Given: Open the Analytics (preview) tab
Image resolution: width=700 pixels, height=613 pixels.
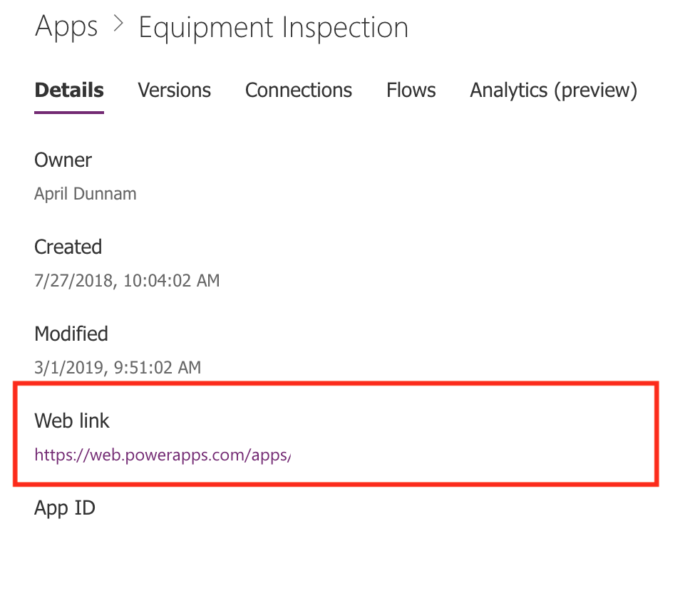Looking at the screenshot, I should 554,91.
